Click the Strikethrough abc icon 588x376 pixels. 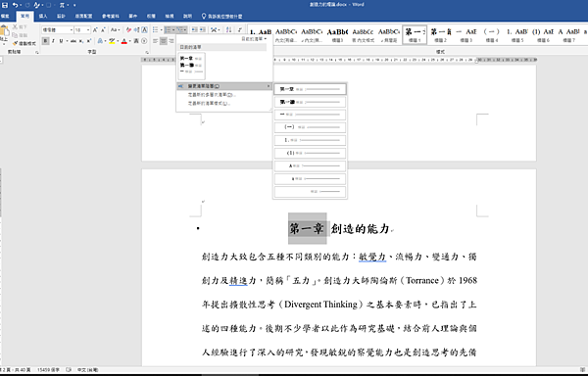tap(73, 41)
